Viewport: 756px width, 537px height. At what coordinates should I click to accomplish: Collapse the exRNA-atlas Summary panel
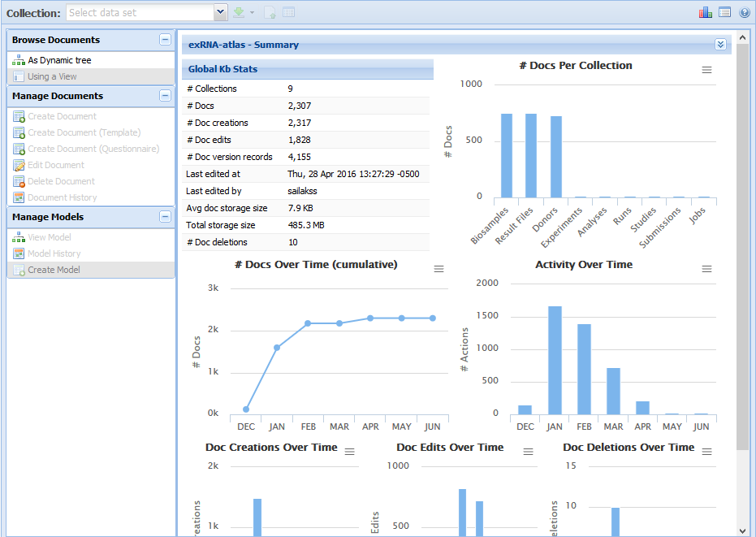point(720,45)
